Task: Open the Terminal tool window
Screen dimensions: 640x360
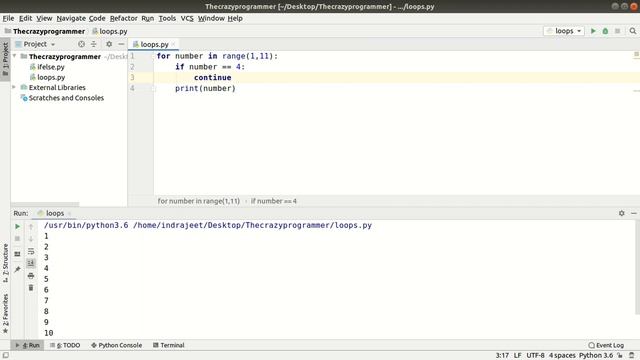Action: coord(169,345)
